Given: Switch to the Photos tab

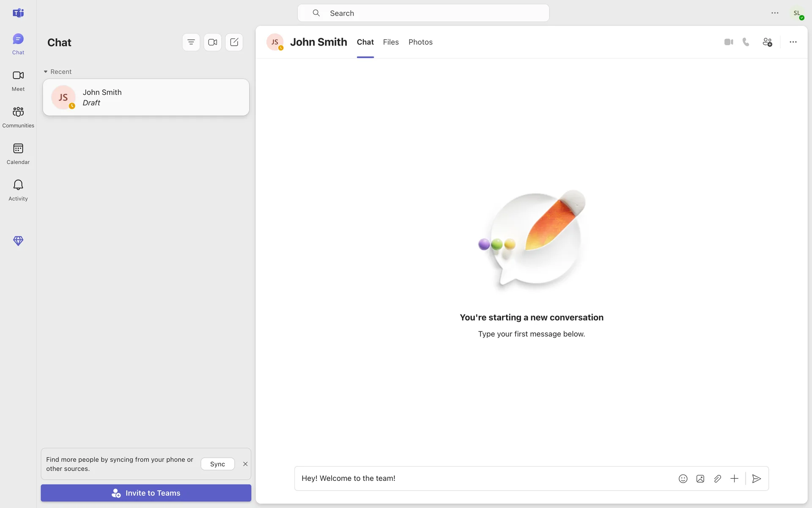Looking at the screenshot, I should coord(420,42).
